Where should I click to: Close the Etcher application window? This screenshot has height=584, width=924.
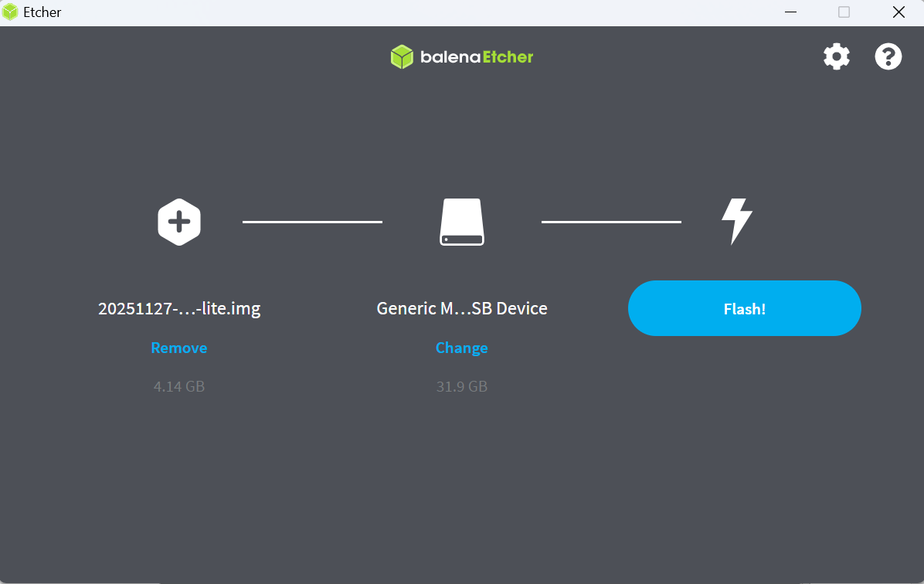pyautogui.click(x=899, y=12)
